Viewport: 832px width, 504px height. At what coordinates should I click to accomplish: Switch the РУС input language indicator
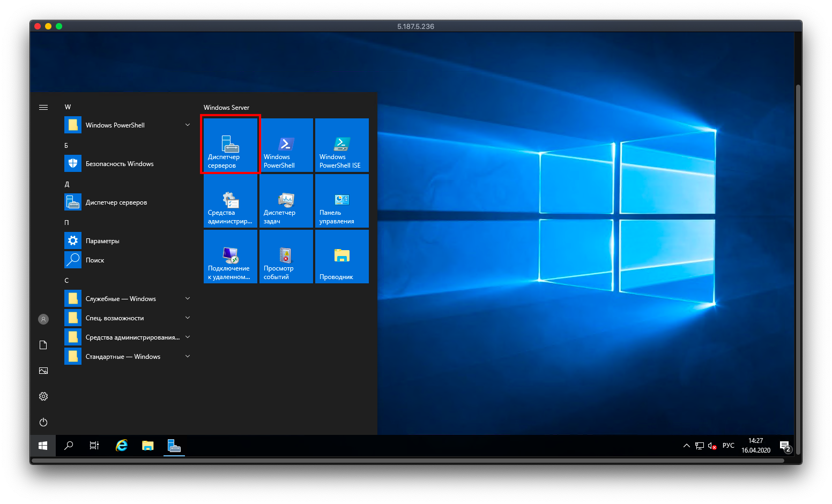coord(729,446)
